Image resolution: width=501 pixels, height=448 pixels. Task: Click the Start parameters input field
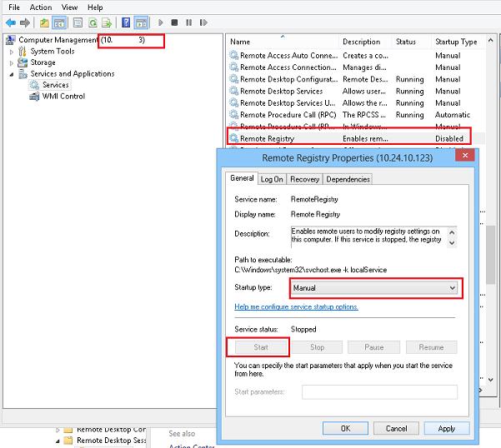[379, 392]
